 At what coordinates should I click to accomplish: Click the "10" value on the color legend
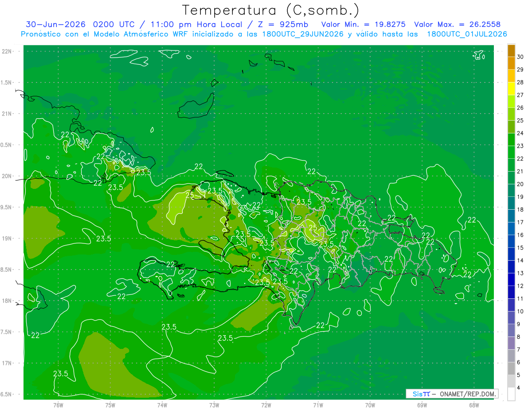520,311
